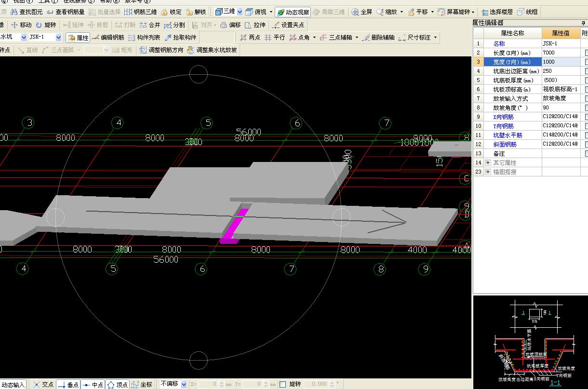
Task: Toggle 垂点 perpendicular snap
Action: pyautogui.click(x=68, y=384)
